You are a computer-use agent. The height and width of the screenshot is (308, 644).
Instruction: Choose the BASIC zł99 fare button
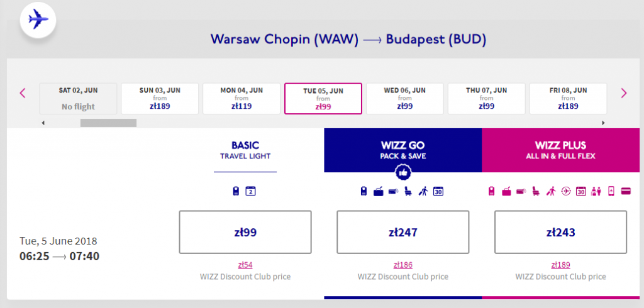pos(245,232)
